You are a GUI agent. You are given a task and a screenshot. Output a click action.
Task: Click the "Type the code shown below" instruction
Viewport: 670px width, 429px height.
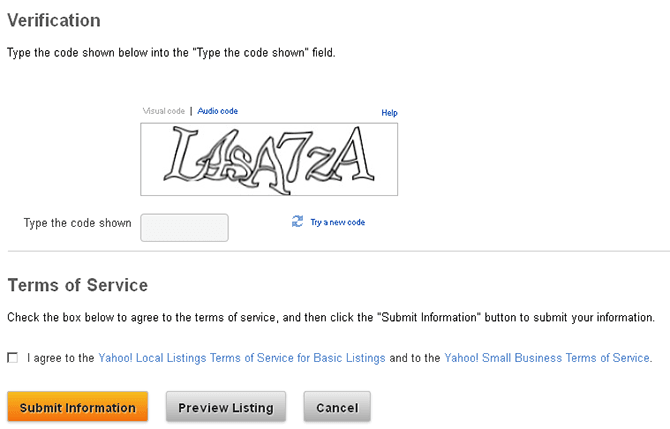[171, 52]
